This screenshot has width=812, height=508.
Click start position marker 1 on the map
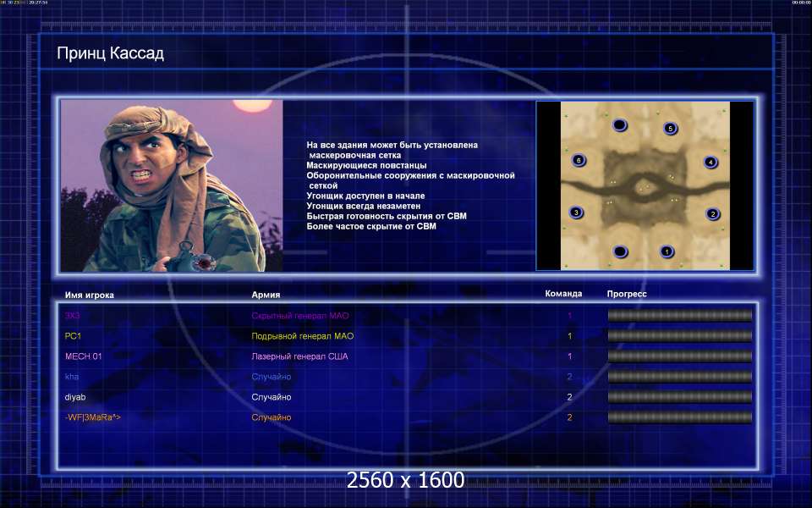pos(667,251)
